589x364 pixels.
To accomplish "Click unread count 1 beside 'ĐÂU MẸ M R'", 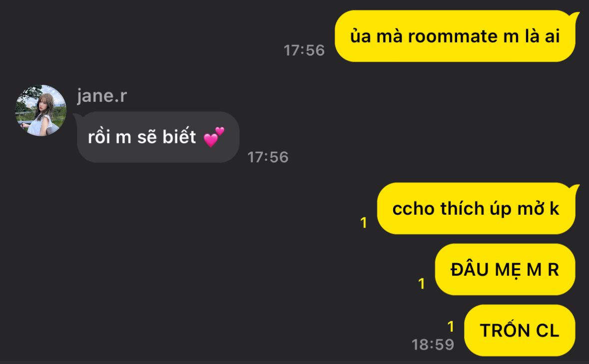I will coord(422,283).
